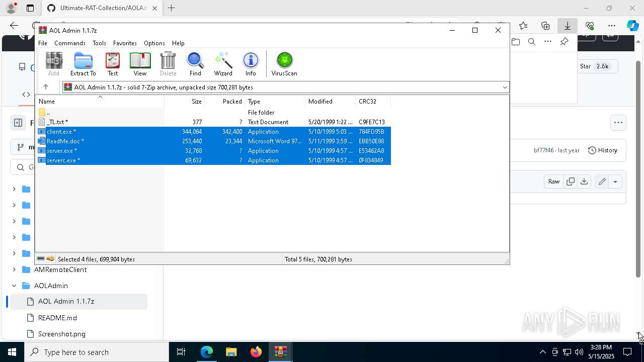Go up one folder level arrow

point(46,87)
